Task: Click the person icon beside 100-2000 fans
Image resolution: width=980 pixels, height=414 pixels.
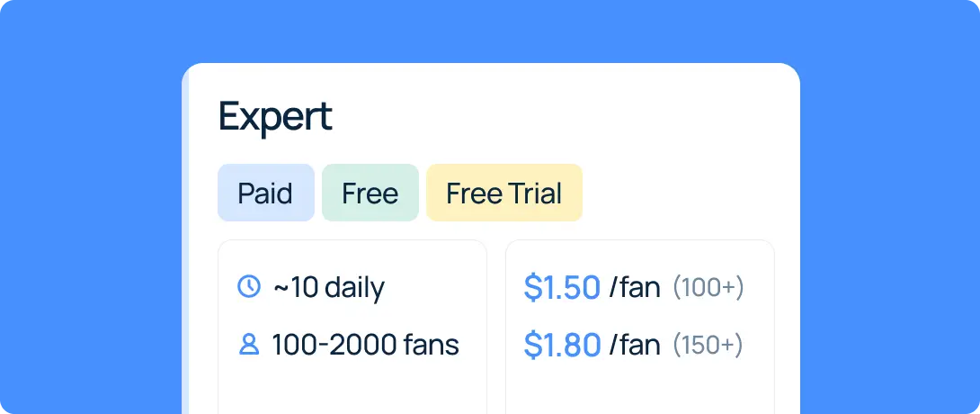Action: [x=249, y=345]
